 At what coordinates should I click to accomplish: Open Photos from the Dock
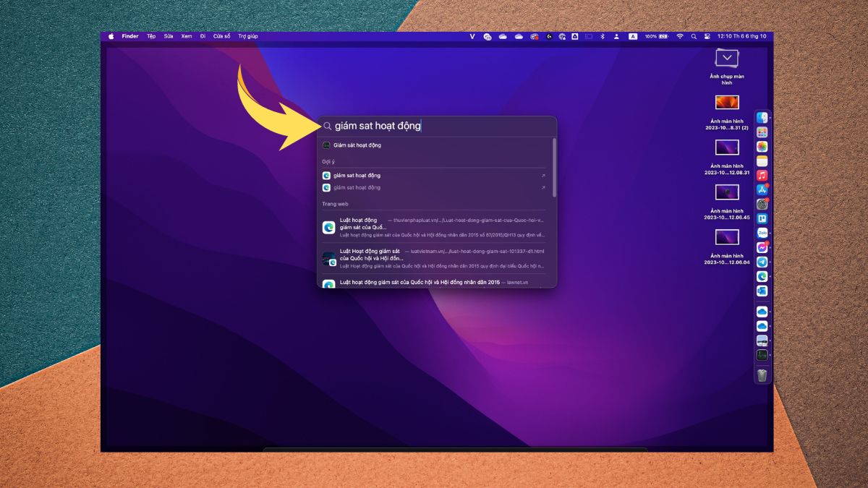(x=762, y=147)
